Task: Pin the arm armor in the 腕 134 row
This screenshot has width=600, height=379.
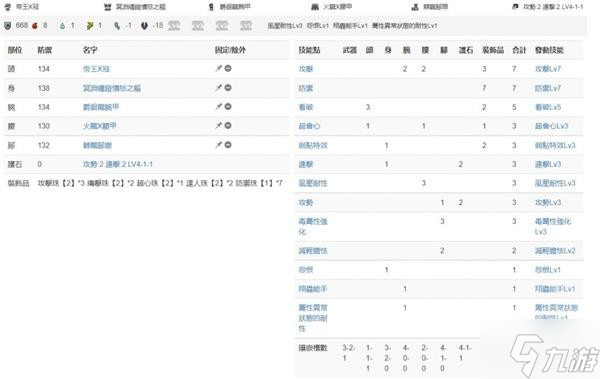Action: (218, 106)
